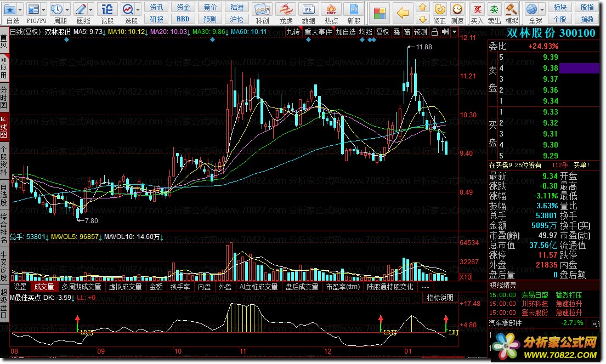Open the 分时图 sidebar tab
Image resolution: width=606 pixels, height=364 pixels.
[4, 98]
